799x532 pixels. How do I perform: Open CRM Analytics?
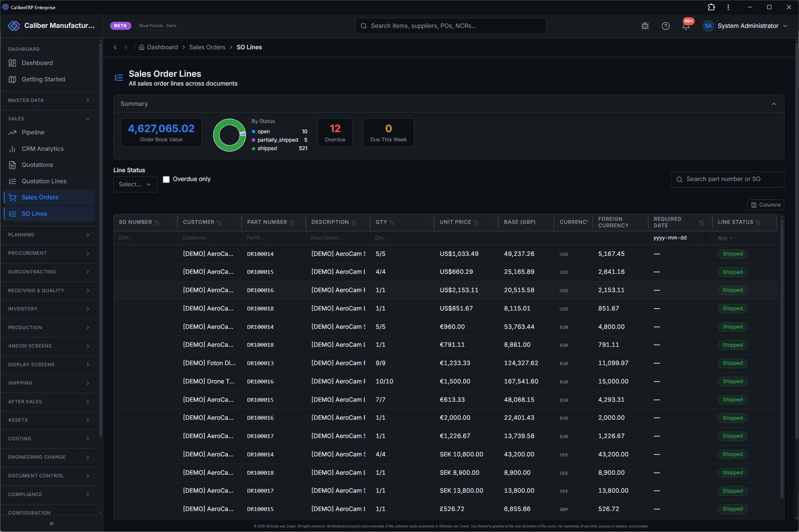[x=50, y=149]
